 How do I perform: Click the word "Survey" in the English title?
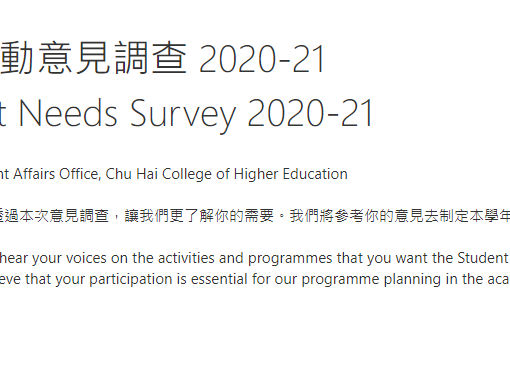183,115
